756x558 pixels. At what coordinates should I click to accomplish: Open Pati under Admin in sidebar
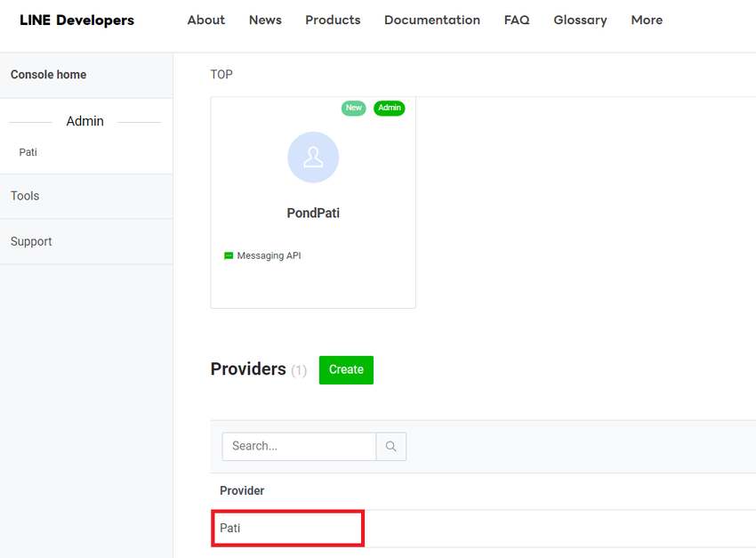tap(28, 152)
